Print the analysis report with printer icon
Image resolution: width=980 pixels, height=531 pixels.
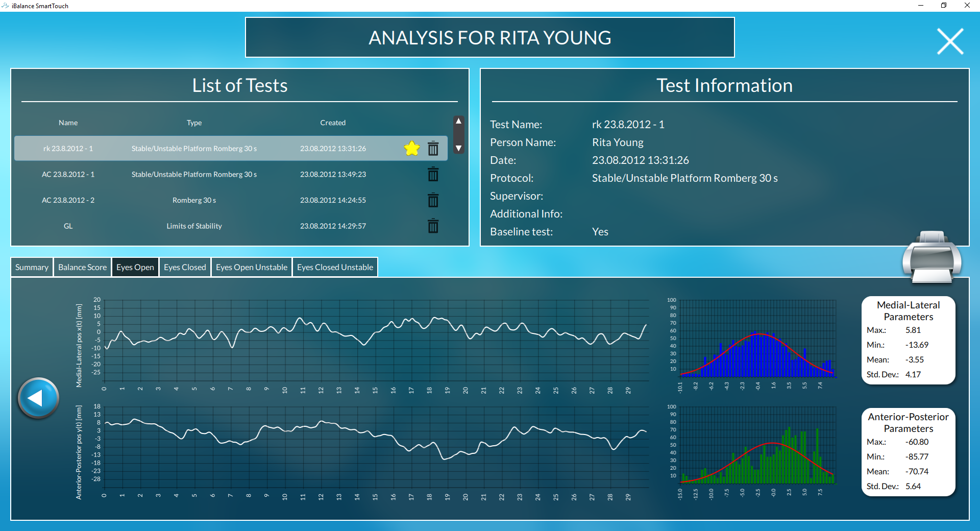tap(932, 257)
